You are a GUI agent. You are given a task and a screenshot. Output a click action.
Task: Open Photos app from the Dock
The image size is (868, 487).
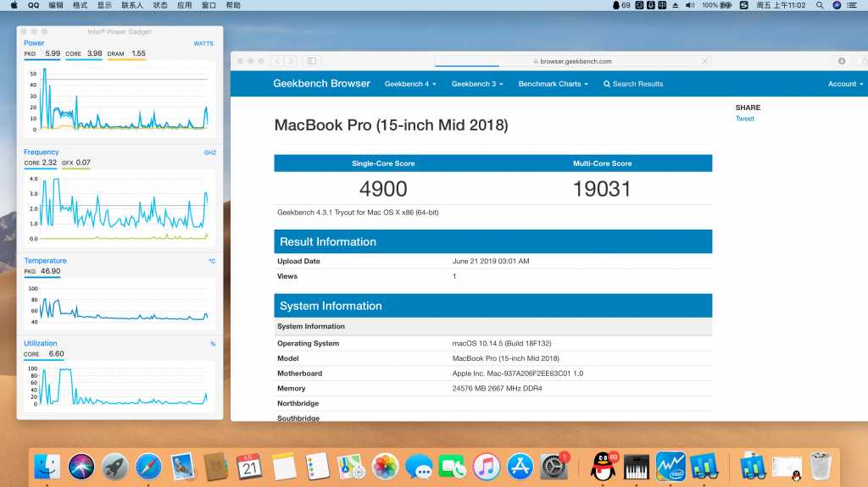click(x=385, y=467)
